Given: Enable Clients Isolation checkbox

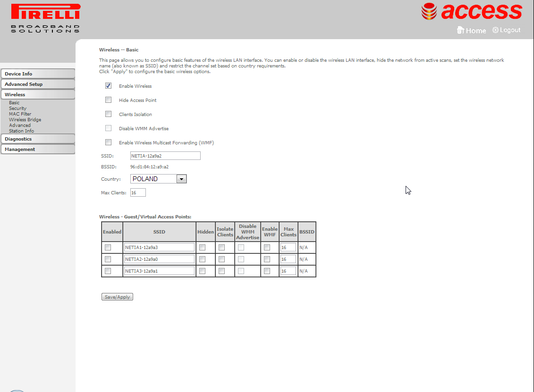Looking at the screenshot, I should pos(108,114).
